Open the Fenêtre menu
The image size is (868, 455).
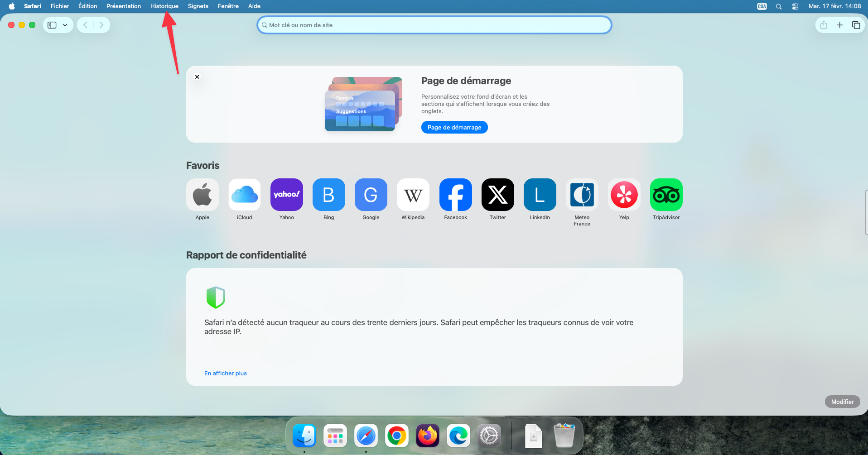coord(228,6)
